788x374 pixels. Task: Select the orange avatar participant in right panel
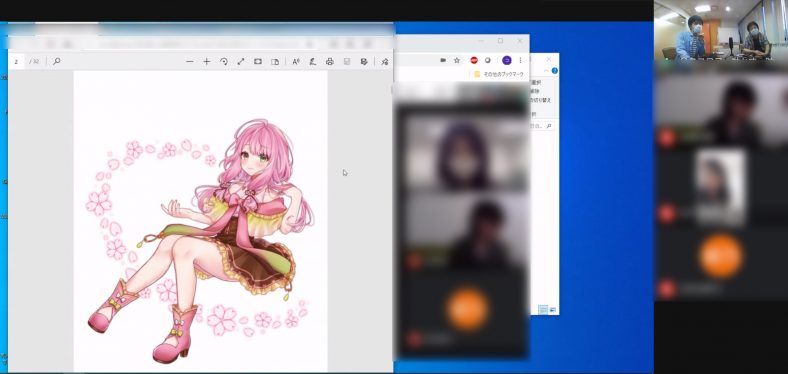pyautogui.click(x=721, y=256)
